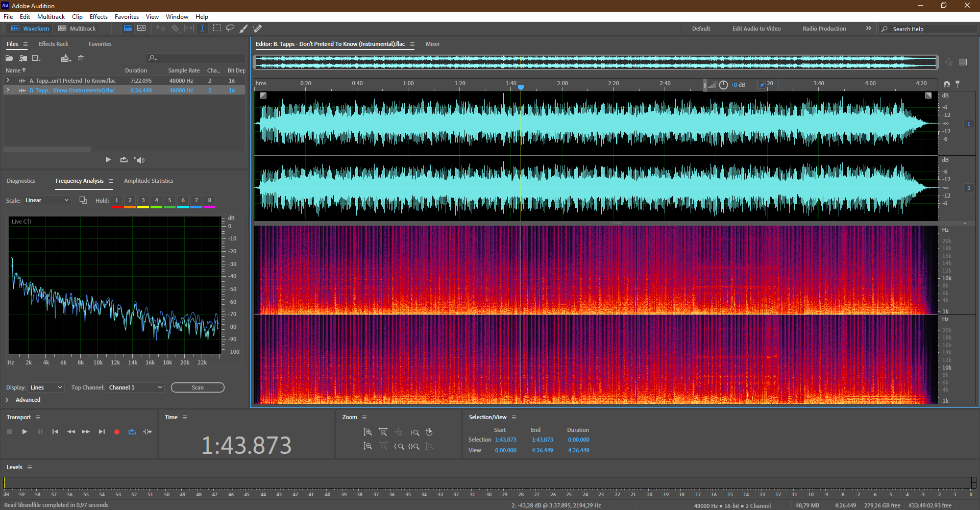Click the Scan button
Image resolution: width=980 pixels, height=510 pixels.
pos(198,387)
